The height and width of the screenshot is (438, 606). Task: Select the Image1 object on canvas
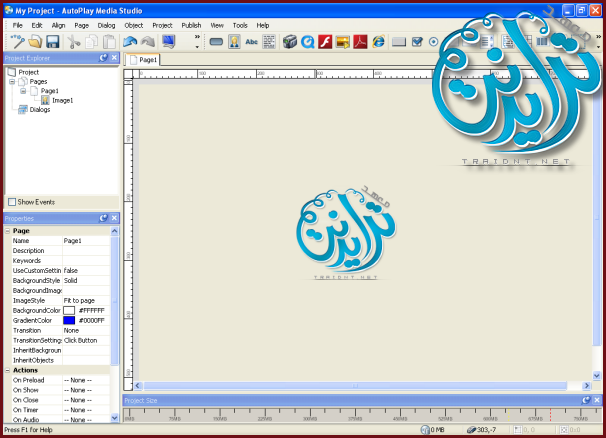tap(346, 234)
